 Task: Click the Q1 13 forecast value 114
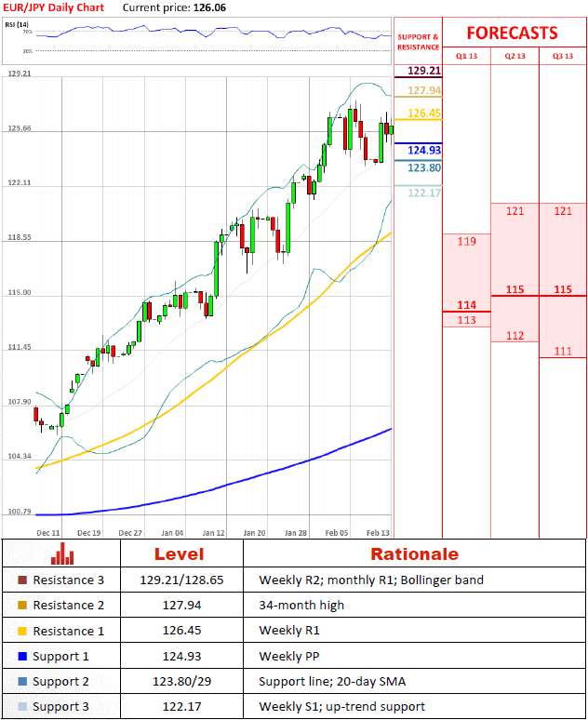click(466, 305)
